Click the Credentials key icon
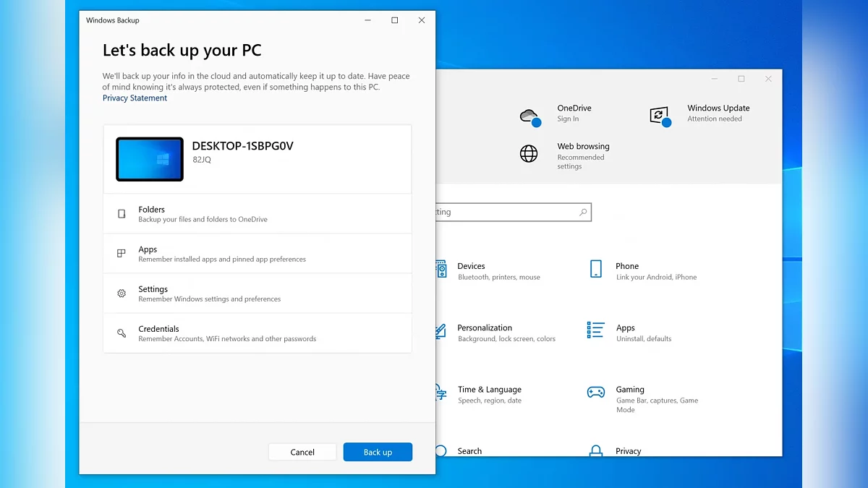The height and width of the screenshot is (488, 868). pos(122,333)
